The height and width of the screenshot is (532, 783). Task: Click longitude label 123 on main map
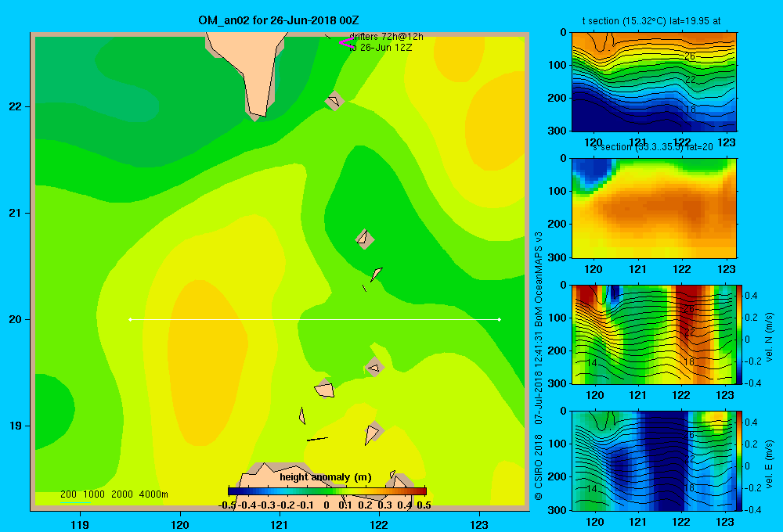479,524
